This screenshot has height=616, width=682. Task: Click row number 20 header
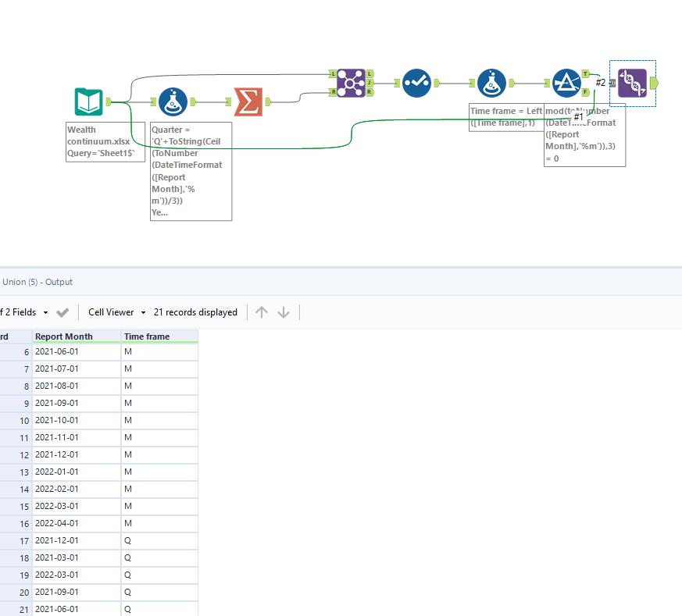(x=16, y=592)
